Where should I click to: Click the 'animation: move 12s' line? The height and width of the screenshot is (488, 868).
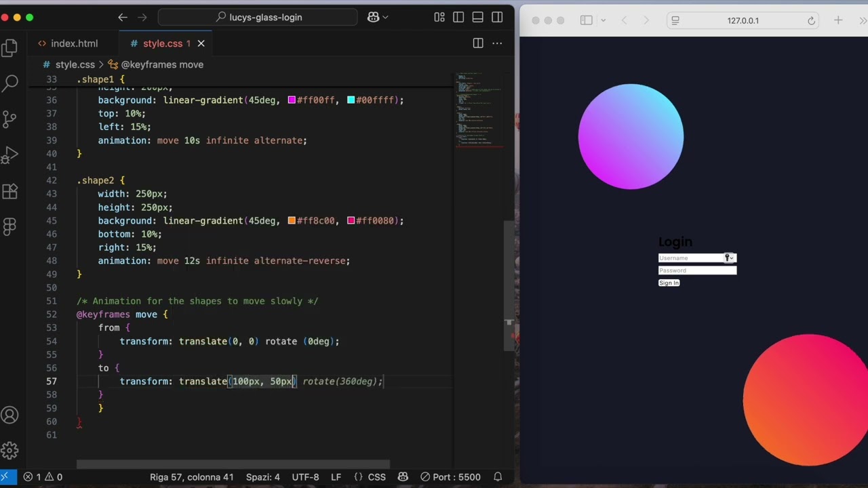click(224, 261)
